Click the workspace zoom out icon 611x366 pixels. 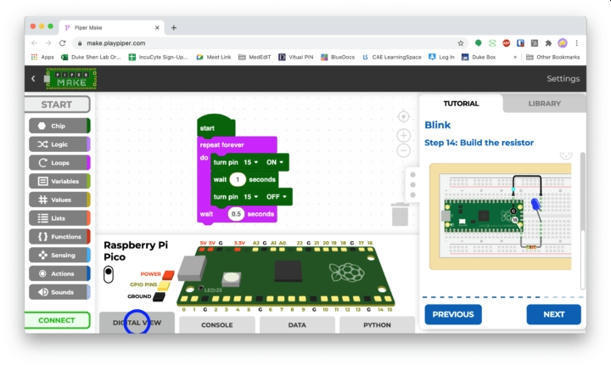click(404, 150)
